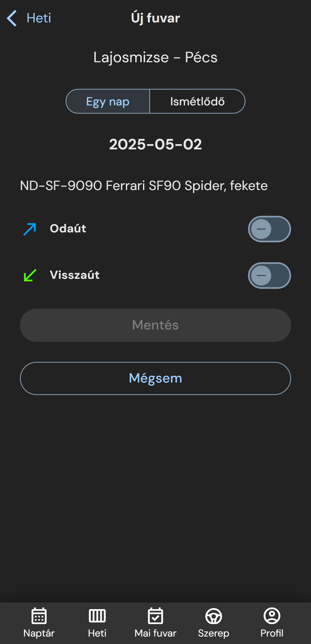Tap the Lajosmizse – Pécs route title
Viewport: 311px width, 644px height.
(155, 57)
